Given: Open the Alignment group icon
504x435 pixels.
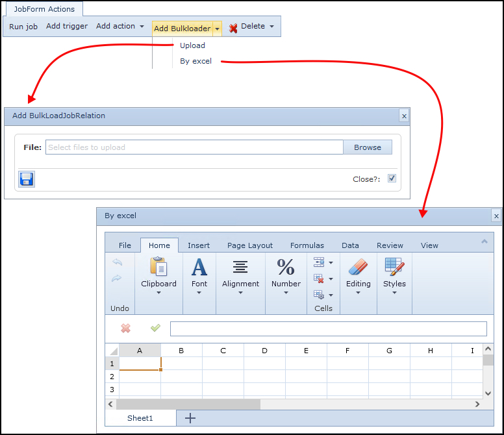Looking at the screenshot, I should pyautogui.click(x=240, y=267).
